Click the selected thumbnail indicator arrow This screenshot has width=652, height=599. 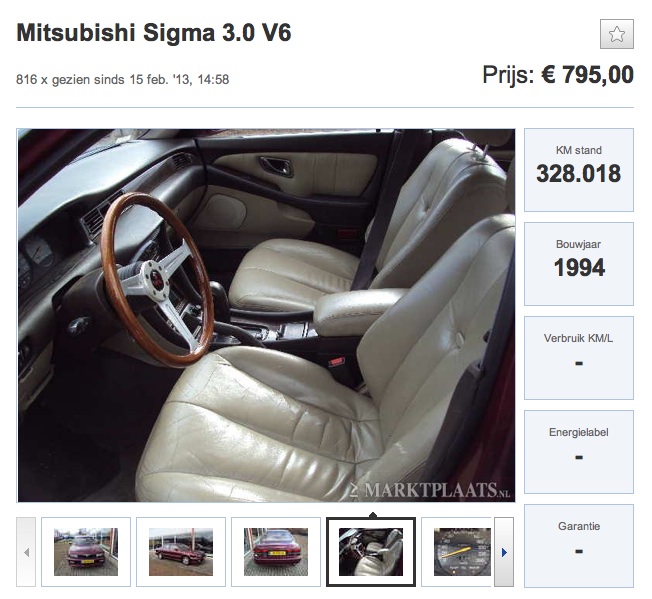373,515
